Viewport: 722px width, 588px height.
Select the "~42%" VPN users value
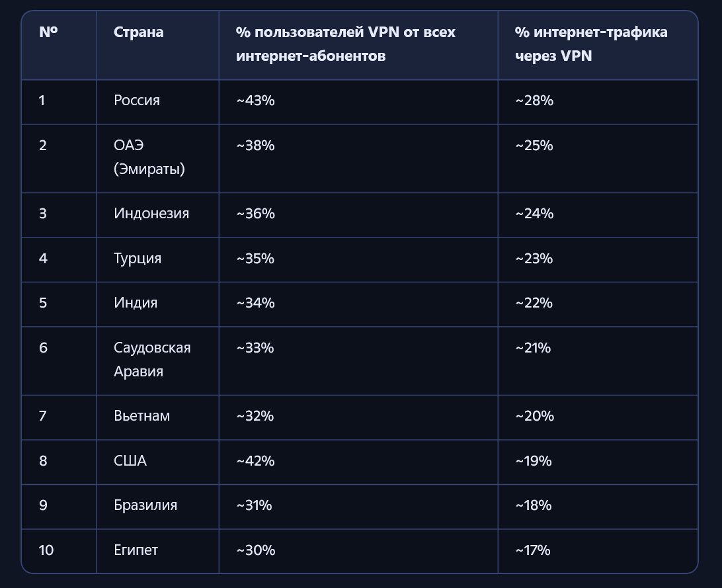[255, 461]
